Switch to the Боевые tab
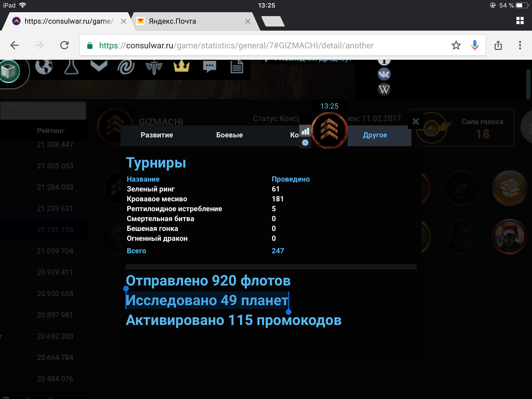 pos(229,135)
